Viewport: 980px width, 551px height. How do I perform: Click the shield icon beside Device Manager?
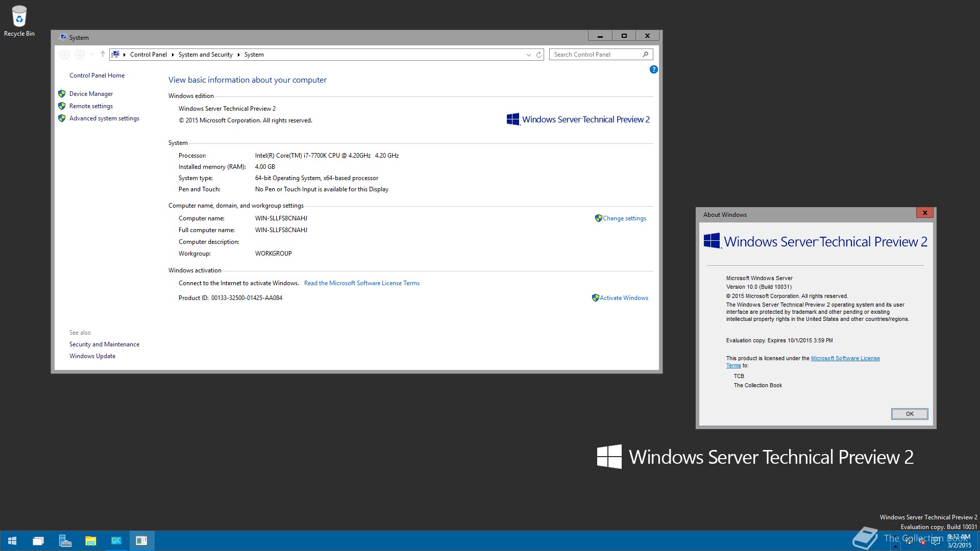(62, 94)
